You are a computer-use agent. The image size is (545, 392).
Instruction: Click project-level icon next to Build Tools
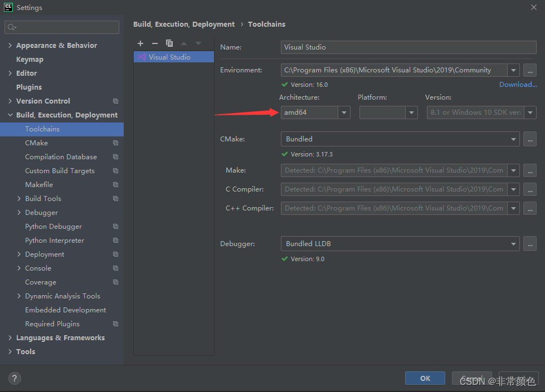point(116,198)
